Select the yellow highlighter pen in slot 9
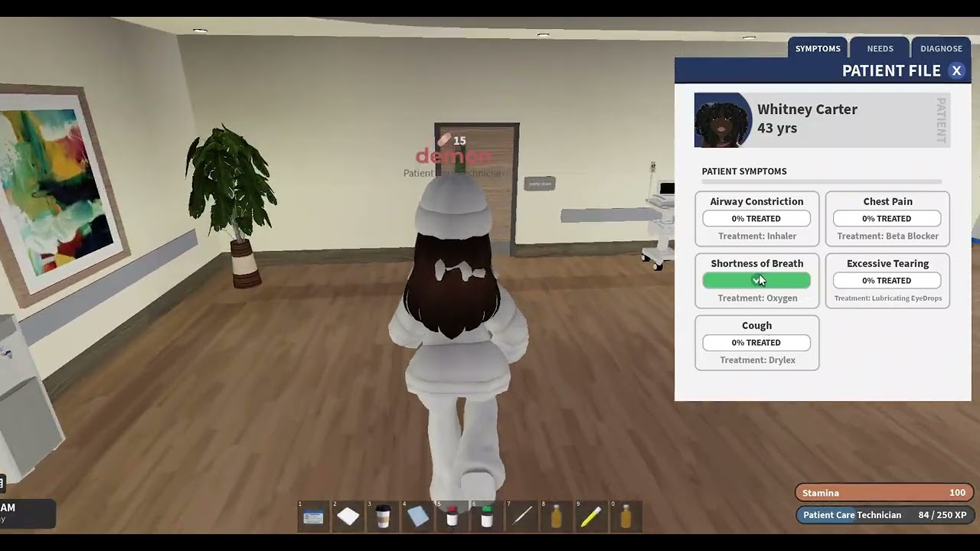The image size is (980, 551). point(591,517)
